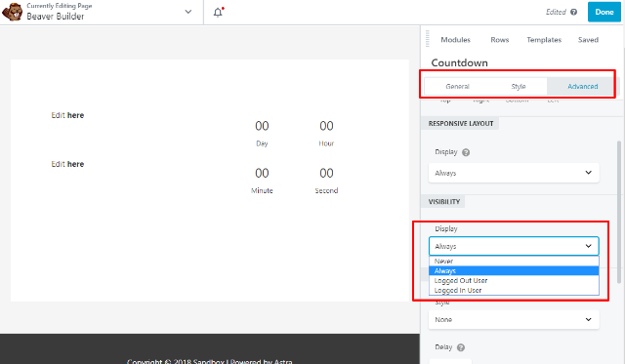
Task: Select the General settings tab
Action: pos(457,87)
